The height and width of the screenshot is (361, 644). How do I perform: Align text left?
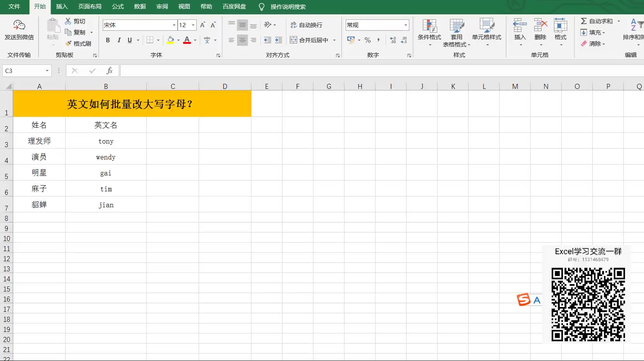(232, 40)
